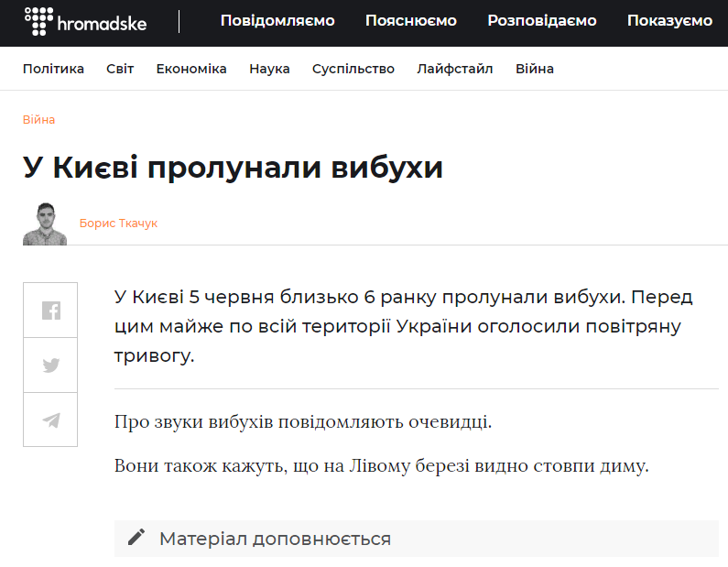Share the article on Facebook

tap(50, 311)
